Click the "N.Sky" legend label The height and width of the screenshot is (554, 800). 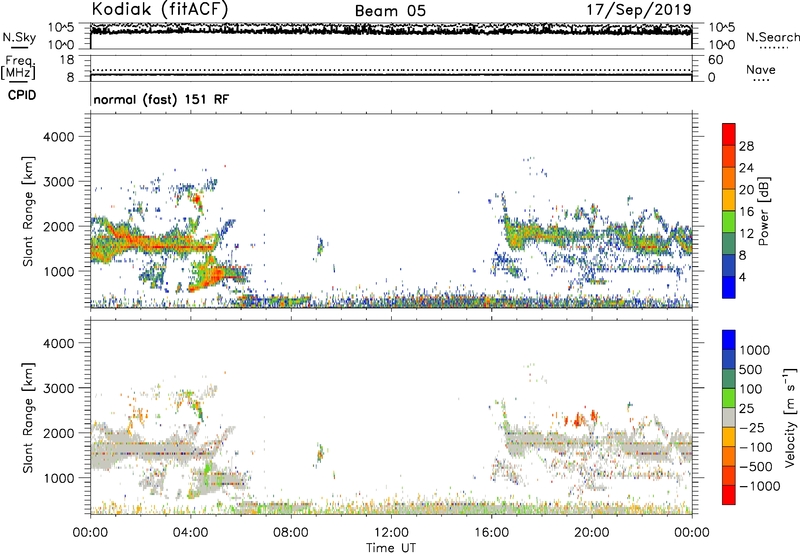pos(19,37)
